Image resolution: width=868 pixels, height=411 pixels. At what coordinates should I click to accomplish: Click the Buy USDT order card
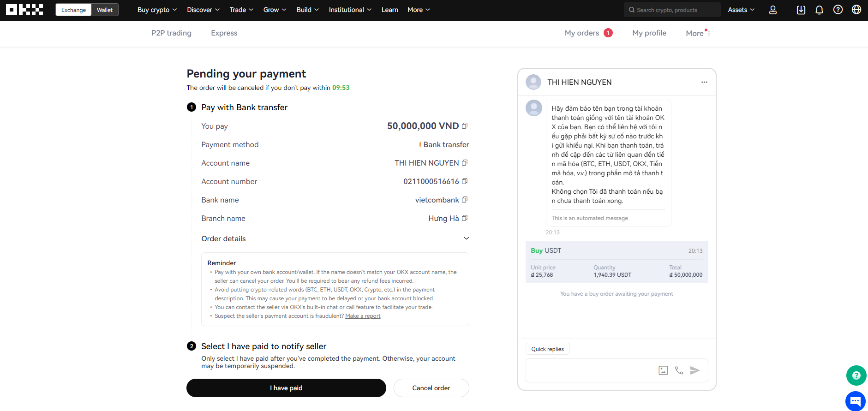[617, 262]
